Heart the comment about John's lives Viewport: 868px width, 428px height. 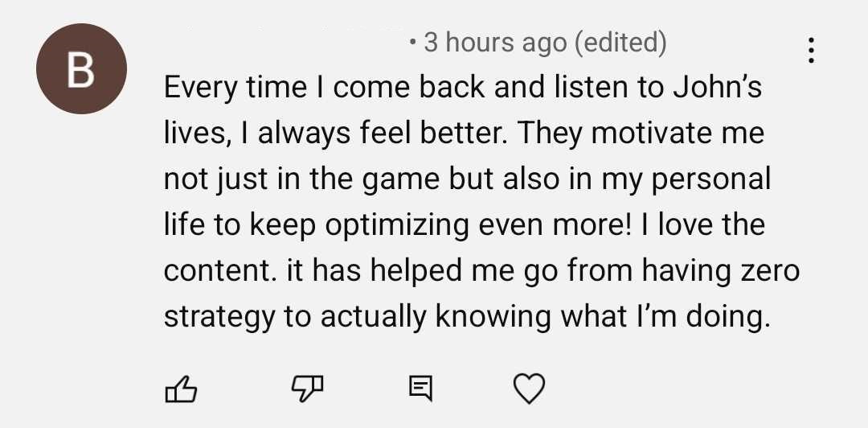529,389
